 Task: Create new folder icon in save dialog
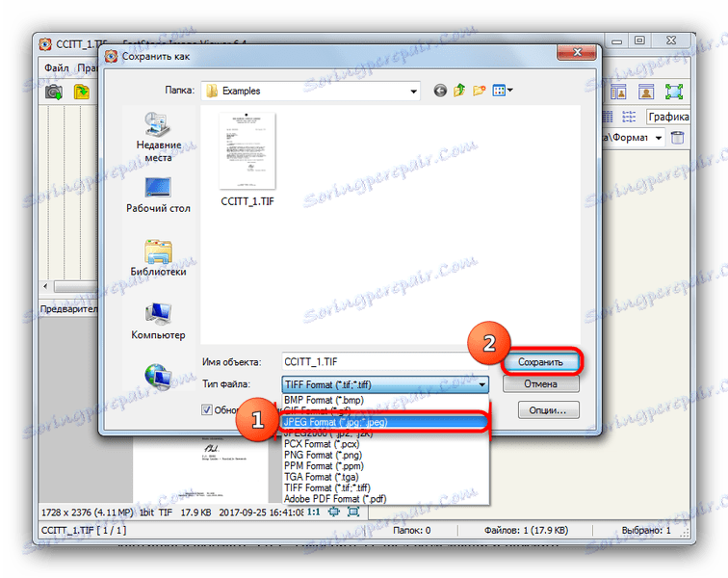[x=480, y=91]
